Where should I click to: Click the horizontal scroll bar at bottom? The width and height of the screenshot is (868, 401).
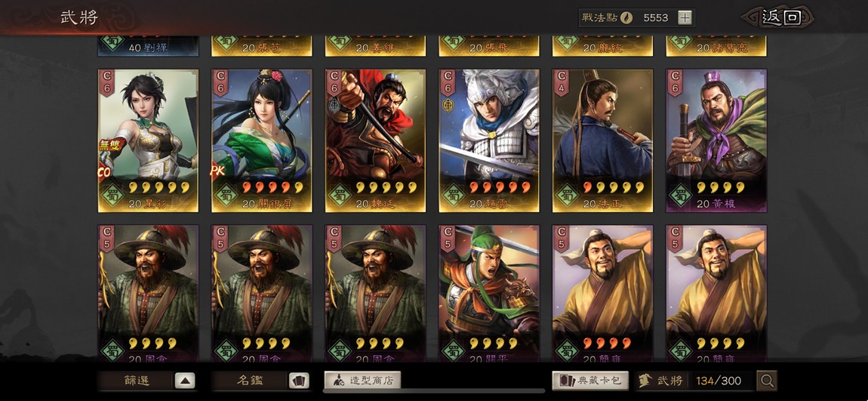tap(434, 391)
